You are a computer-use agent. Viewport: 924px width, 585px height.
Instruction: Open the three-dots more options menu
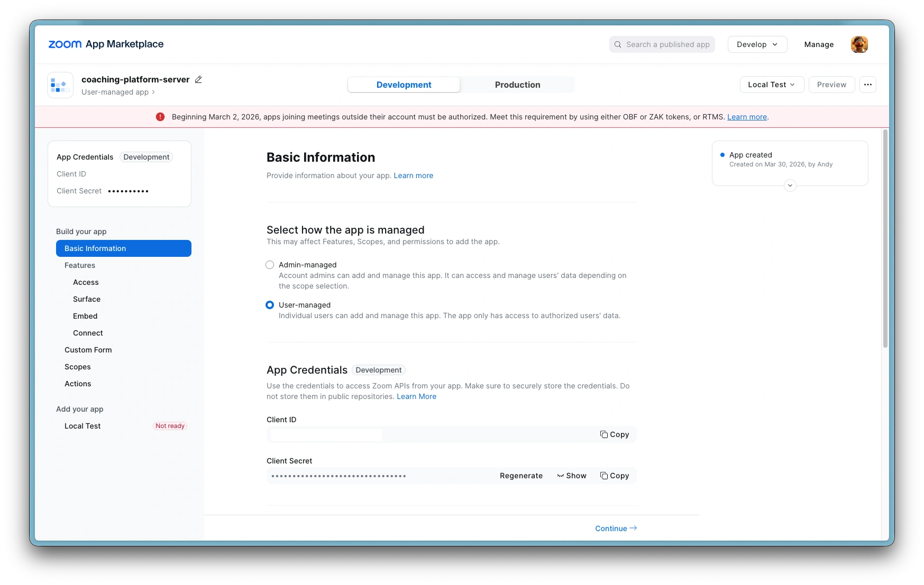[x=867, y=85]
